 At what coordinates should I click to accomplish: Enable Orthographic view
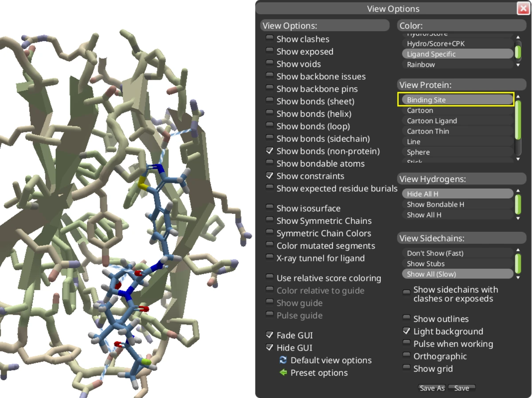tap(407, 355)
